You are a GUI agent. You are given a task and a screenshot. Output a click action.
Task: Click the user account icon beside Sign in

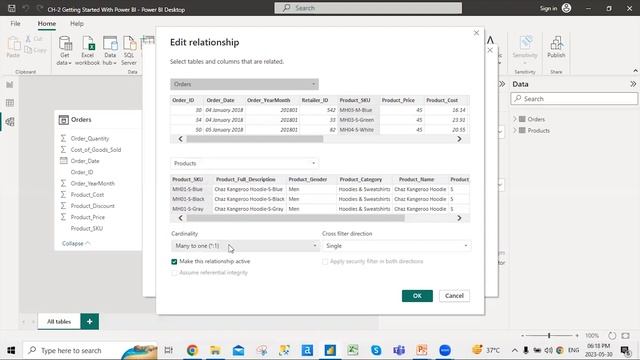pos(566,8)
